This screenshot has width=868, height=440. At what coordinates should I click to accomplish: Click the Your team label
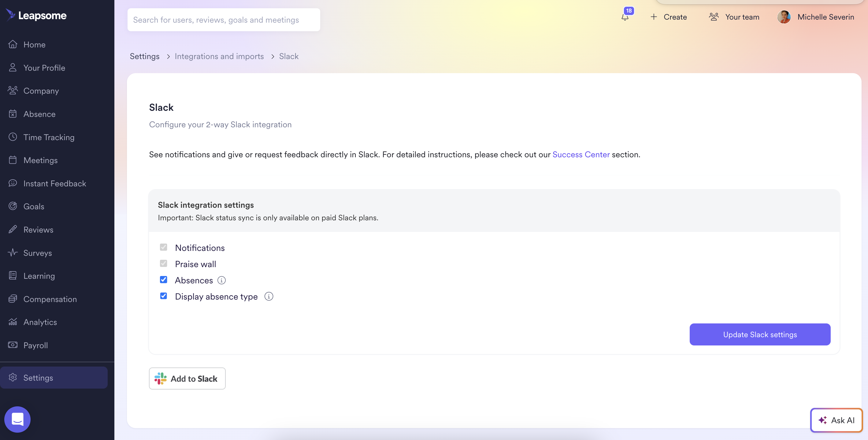pos(742,17)
